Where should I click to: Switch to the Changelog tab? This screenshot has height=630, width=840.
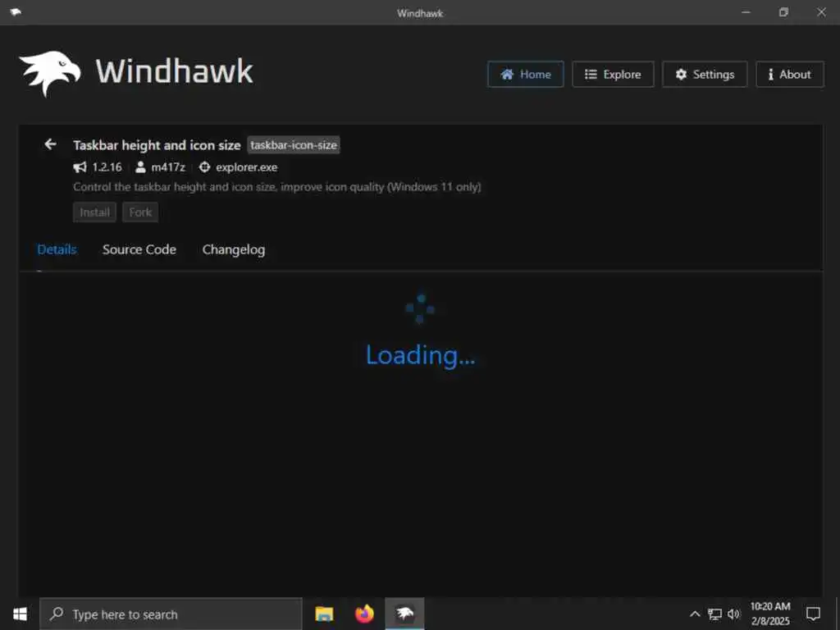click(x=234, y=249)
